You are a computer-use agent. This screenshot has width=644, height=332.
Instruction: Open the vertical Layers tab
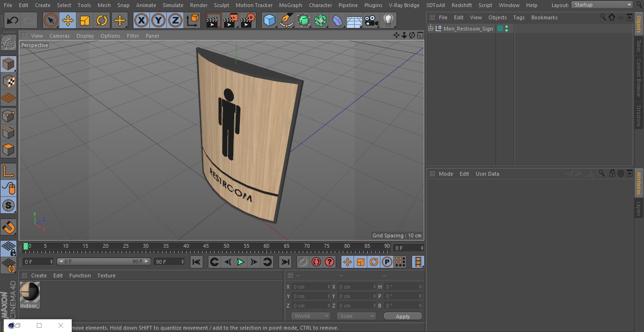click(639, 208)
